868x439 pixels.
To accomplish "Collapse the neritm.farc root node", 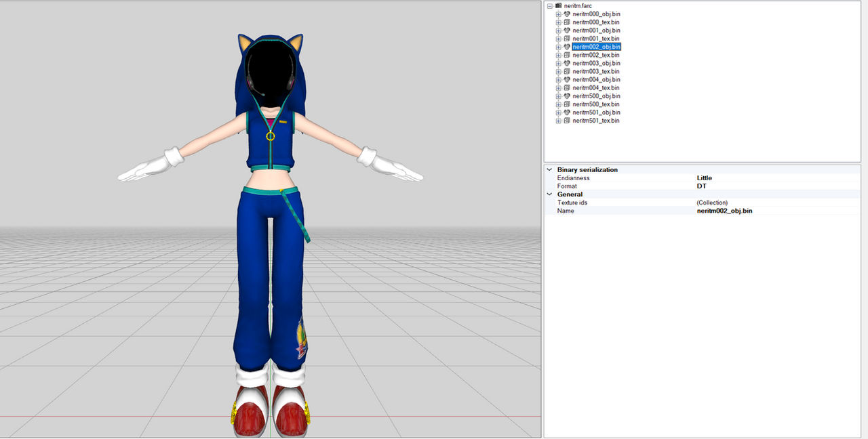I will [549, 5].
